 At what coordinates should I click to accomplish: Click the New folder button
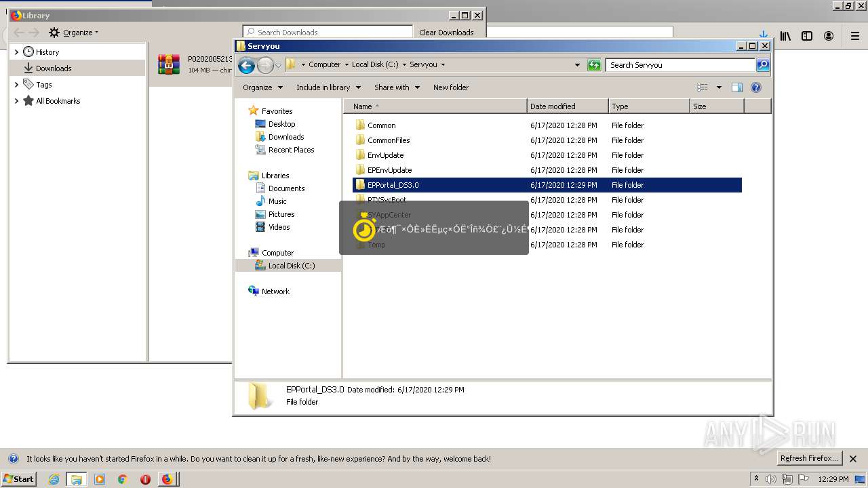coord(451,87)
